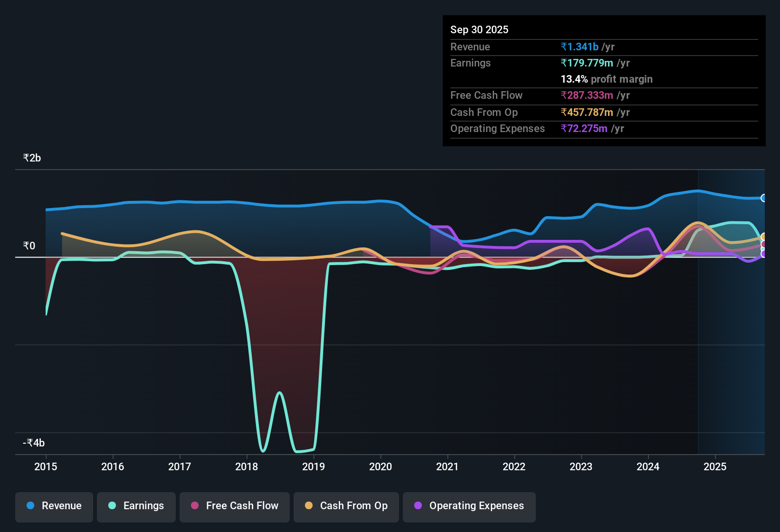Click the rupee symbol beside 1.341b
780x532 pixels.
[563, 47]
